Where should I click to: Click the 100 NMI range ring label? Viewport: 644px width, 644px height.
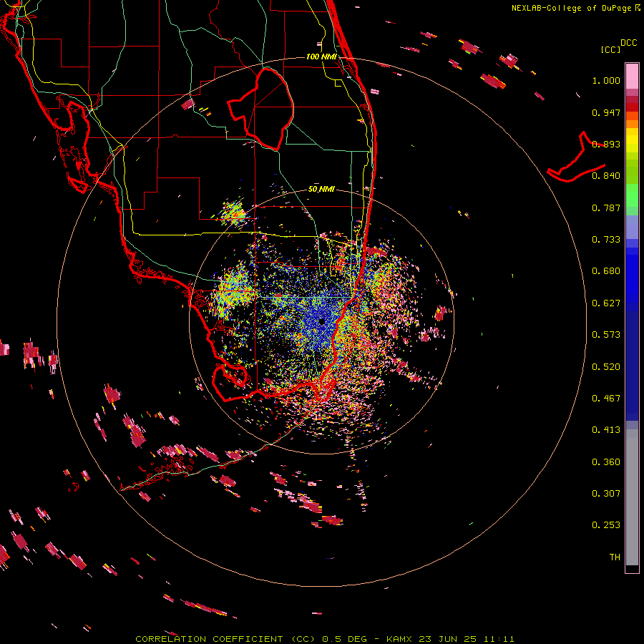point(321,57)
